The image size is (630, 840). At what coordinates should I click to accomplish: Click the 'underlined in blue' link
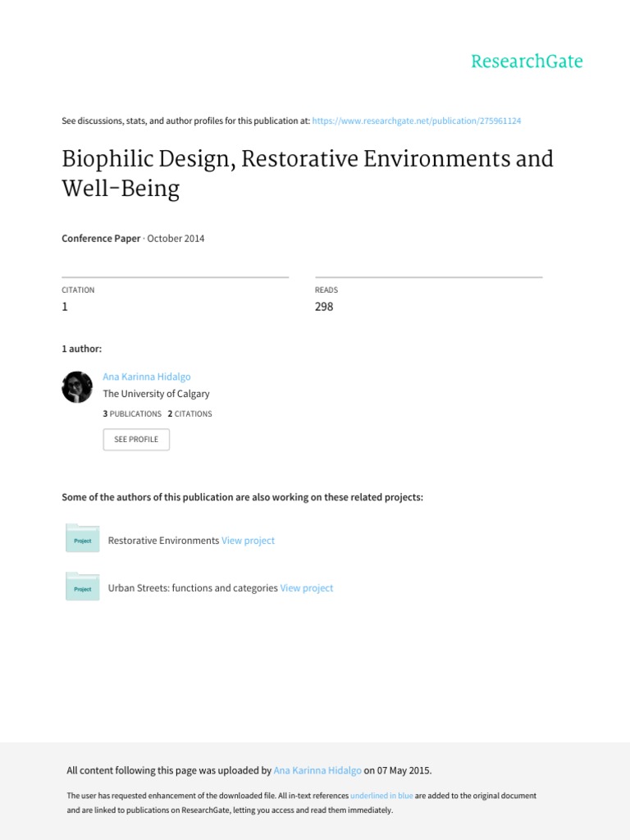click(381, 796)
